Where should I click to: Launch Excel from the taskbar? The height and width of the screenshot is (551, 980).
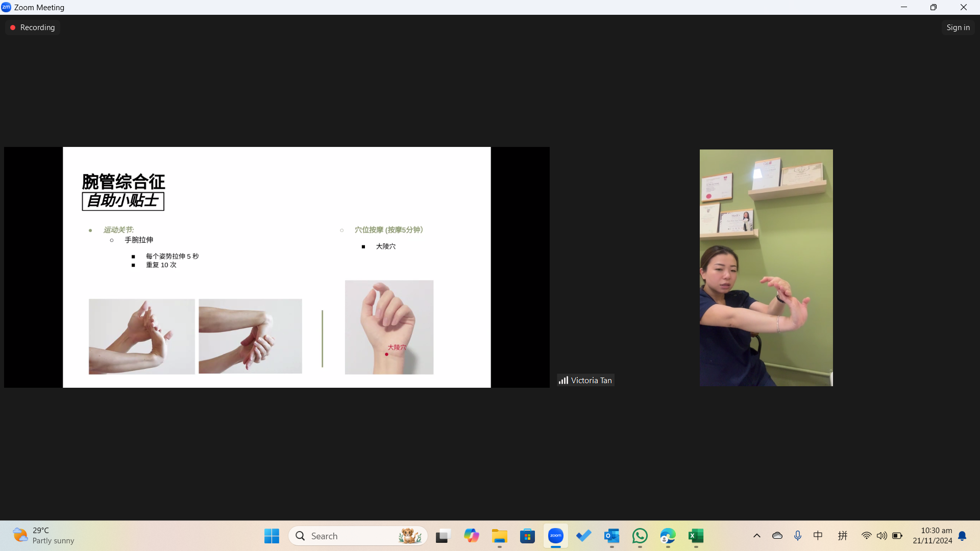click(696, 536)
